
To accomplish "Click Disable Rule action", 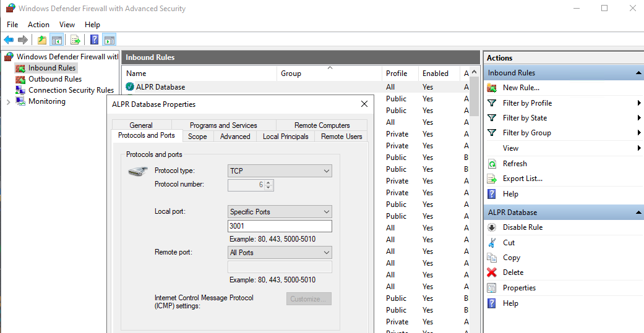I will point(522,227).
